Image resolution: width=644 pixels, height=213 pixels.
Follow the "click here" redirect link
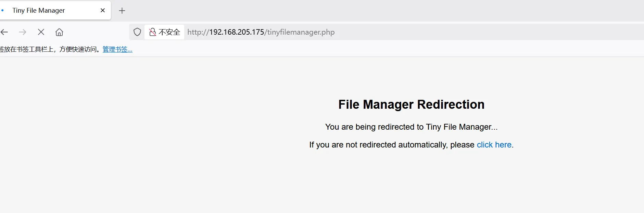(494, 145)
